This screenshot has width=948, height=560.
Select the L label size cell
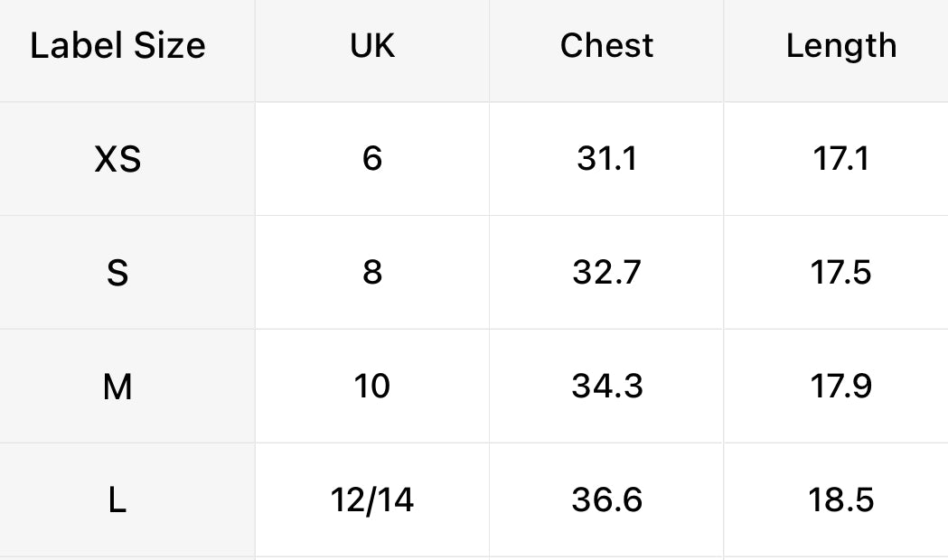coord(117,499)
